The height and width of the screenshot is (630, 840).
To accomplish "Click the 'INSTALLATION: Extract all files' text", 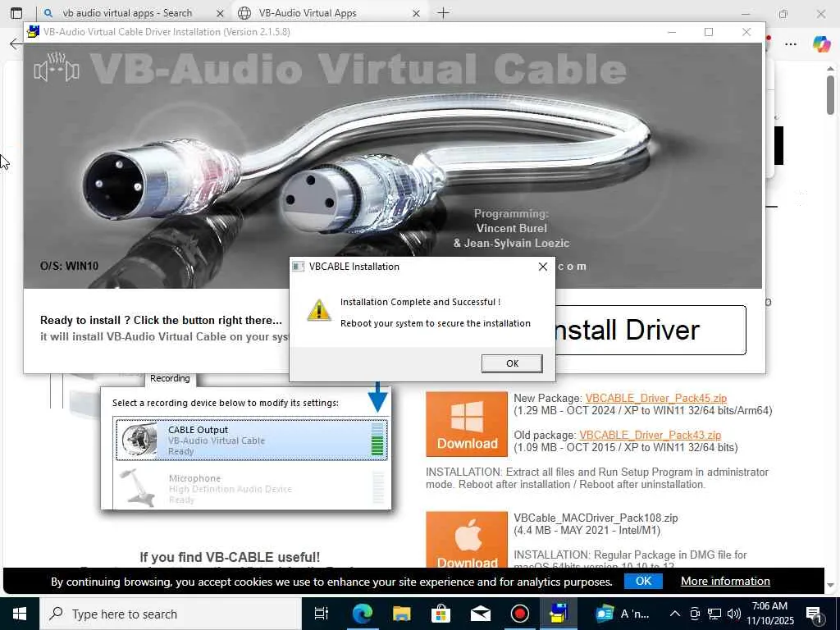I will point(597,478).
